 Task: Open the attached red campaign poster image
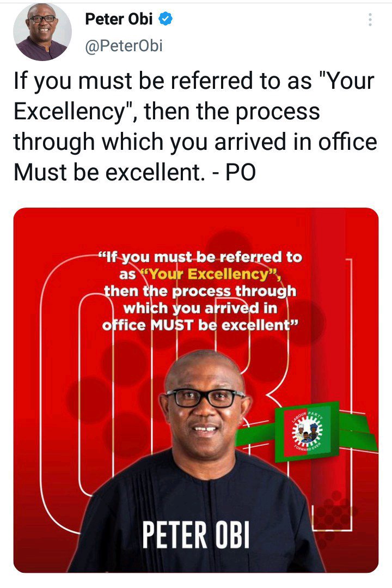pos(195,390)
